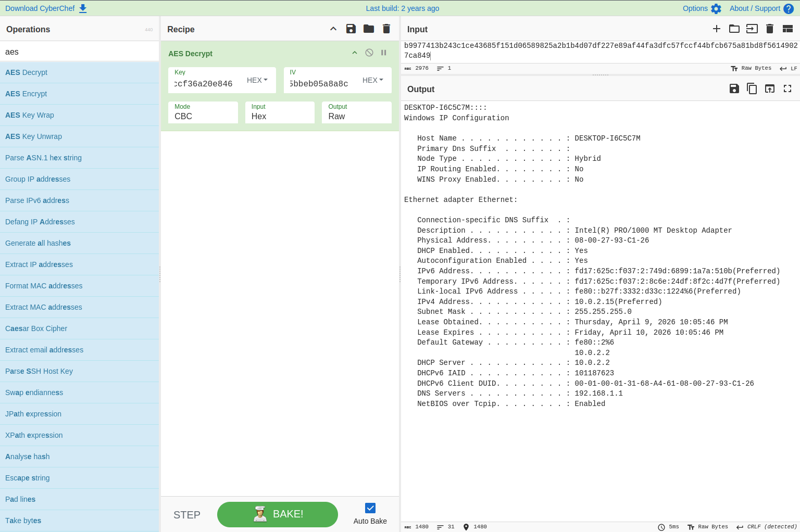Select Caesar Box Cipher operation
This screenshot has width=800, height=532.
[79, 328]
